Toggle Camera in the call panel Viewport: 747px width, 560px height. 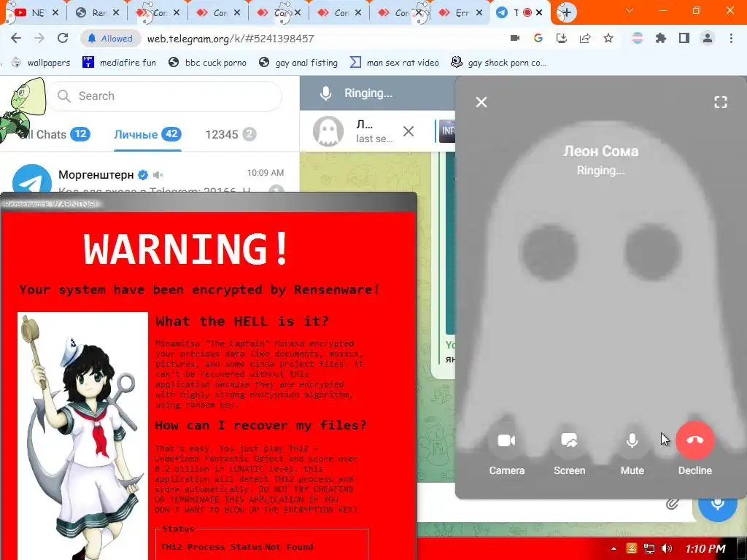click(x=506, y=440)
